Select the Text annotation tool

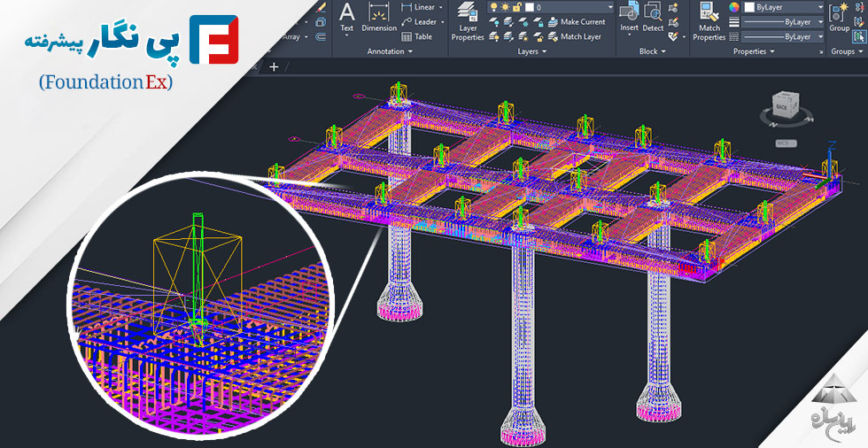pyautogui.click(x=347, y=18)
